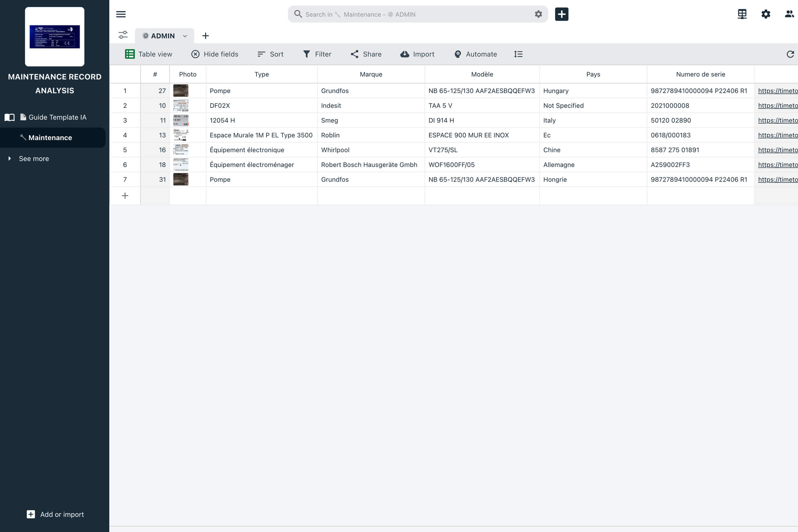Refresh the table with reload icon

790,54
